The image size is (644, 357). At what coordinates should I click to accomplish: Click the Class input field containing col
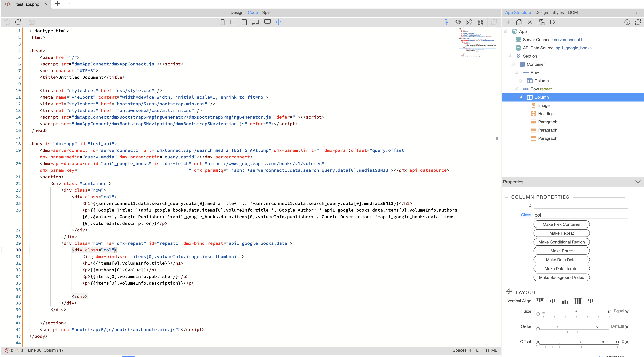click(x=581, y=215)
